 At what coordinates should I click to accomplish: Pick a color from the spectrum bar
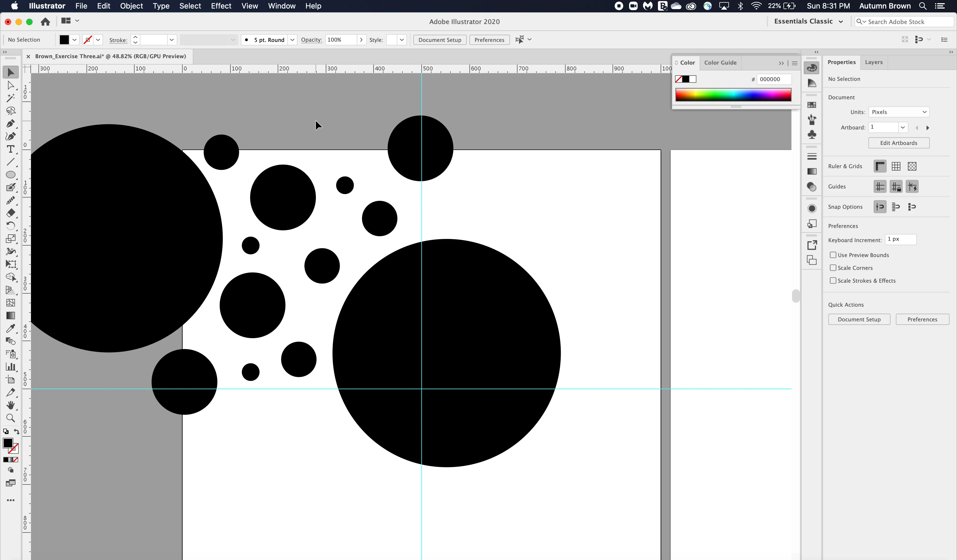click(733, 95)
